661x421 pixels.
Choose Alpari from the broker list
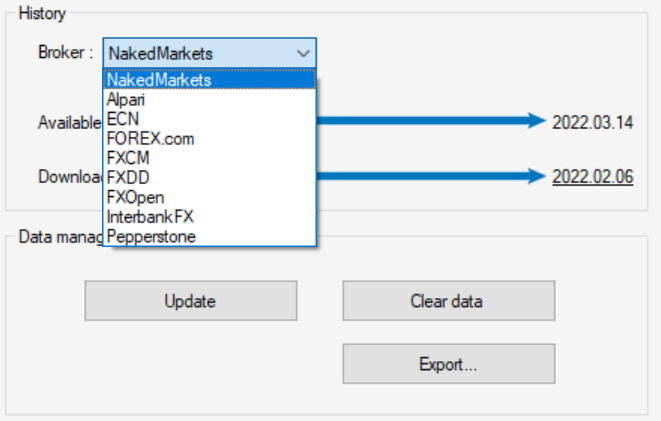tap(210, 99)
